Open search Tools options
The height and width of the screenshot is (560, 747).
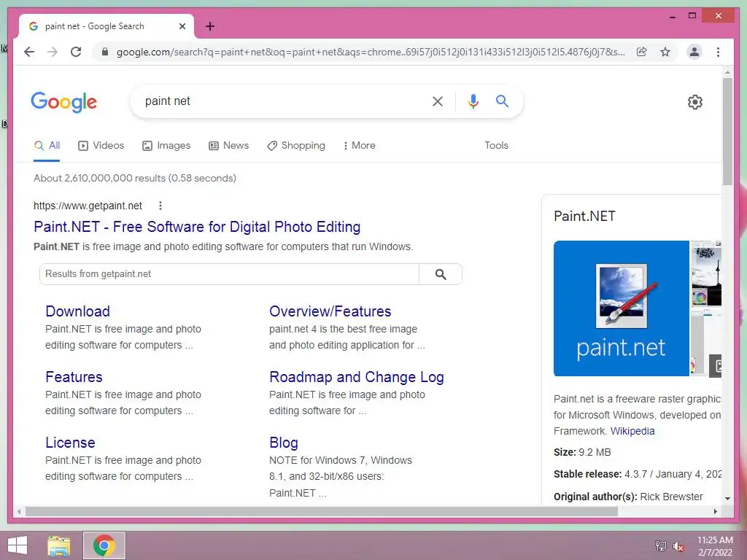tap(496, 146)
